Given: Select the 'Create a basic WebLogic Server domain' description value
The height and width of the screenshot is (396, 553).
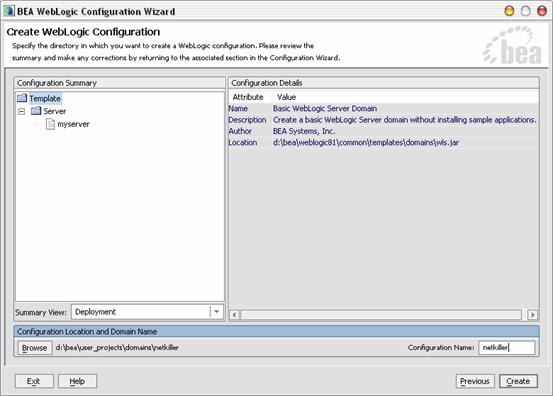Looking at the screenshot, I should click(x=406, y=120).
